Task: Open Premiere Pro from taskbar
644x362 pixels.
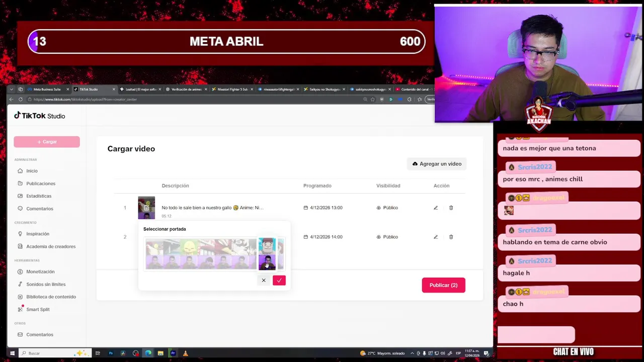Action: (x=173, y=353)
